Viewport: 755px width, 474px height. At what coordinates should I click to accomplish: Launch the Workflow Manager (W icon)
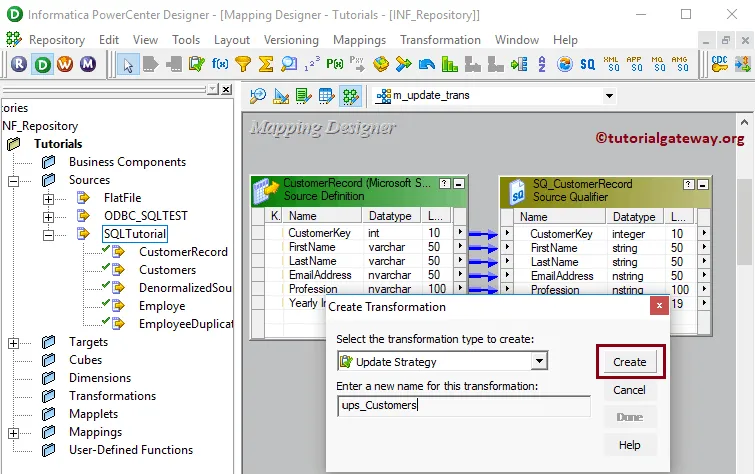tap(65, 64)
